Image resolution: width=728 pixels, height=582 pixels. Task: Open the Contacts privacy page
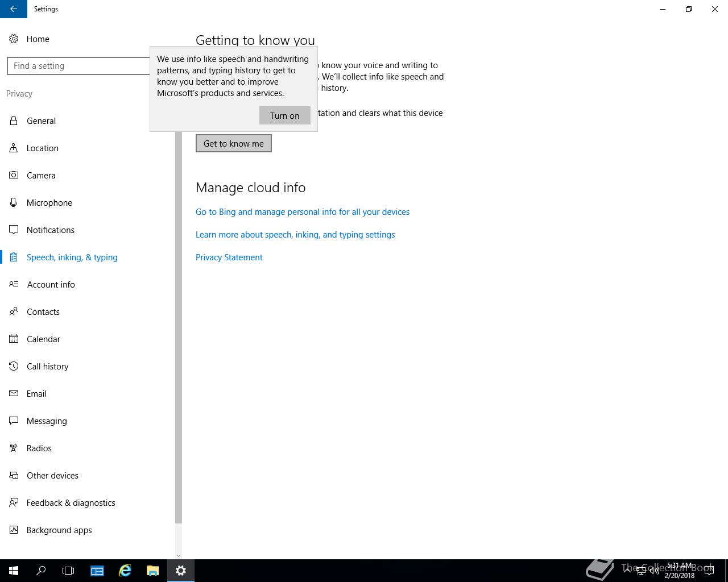[88, 311]
